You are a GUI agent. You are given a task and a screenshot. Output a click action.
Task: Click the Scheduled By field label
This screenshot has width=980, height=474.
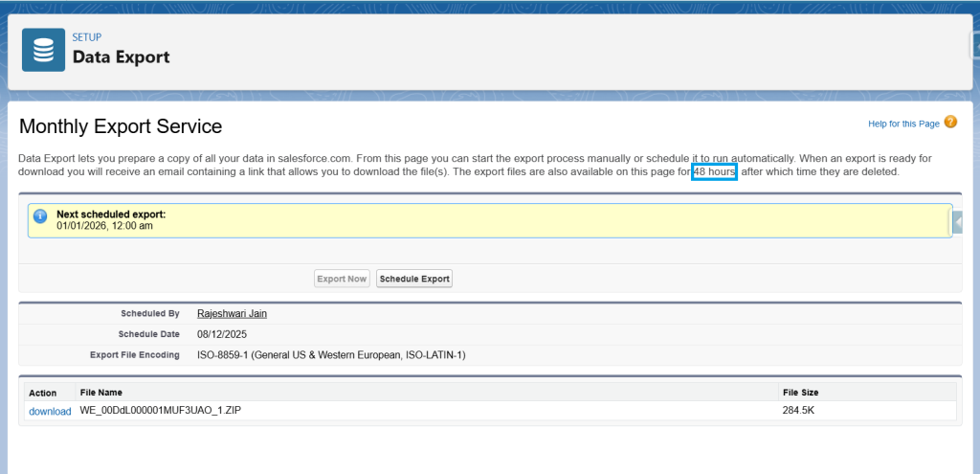coord(150,313)
